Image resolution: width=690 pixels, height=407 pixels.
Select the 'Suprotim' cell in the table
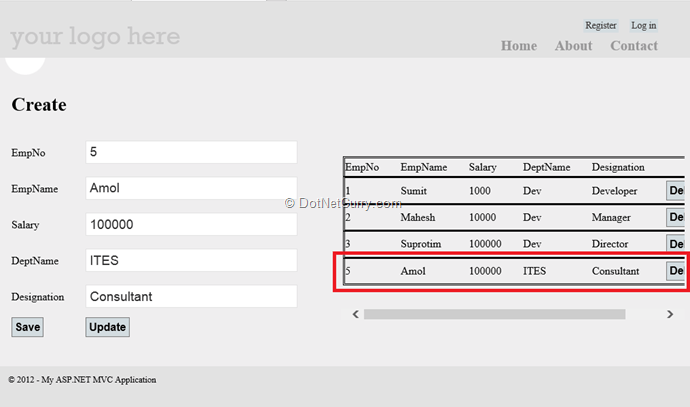[421, 244]
